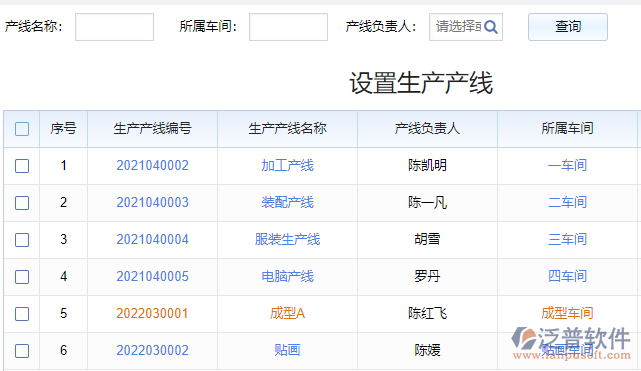Click the 生产产线编号 column header
This screenshot has width=641, height=371.
(x=152, y=129)
